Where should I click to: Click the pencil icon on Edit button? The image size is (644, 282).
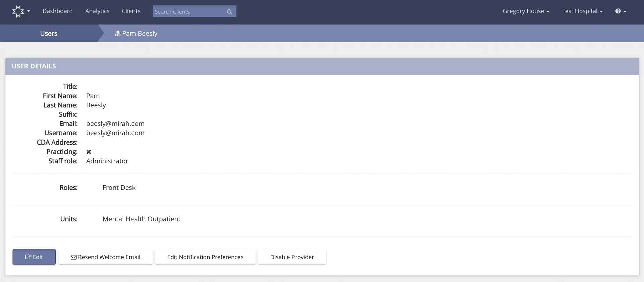pyautogui.click(x=28, y=257)
